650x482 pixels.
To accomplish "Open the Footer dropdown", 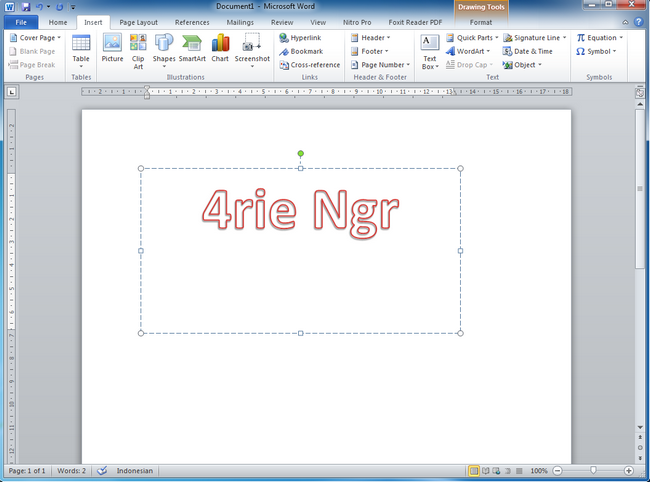I will click(x=370, y=51).
